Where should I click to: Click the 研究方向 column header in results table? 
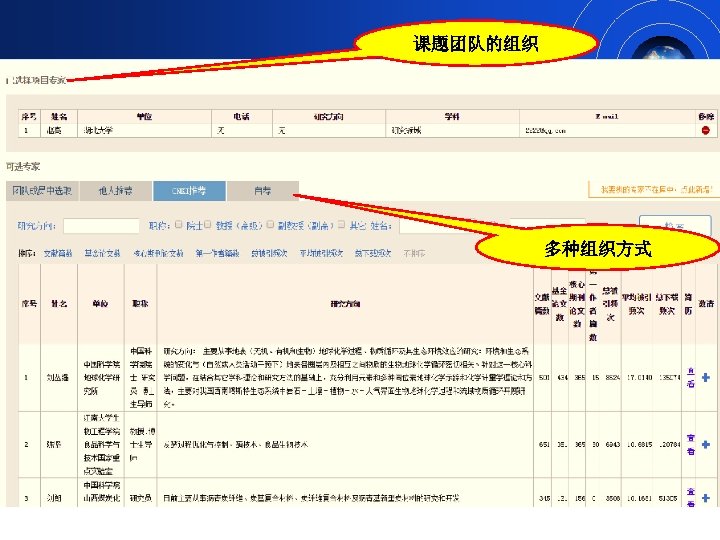tap(345, 304)
